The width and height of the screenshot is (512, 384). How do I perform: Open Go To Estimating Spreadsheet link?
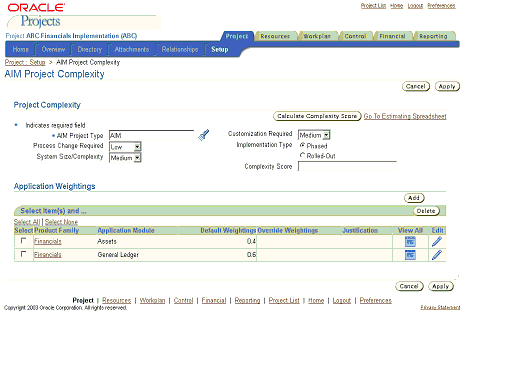click(405, 116)
